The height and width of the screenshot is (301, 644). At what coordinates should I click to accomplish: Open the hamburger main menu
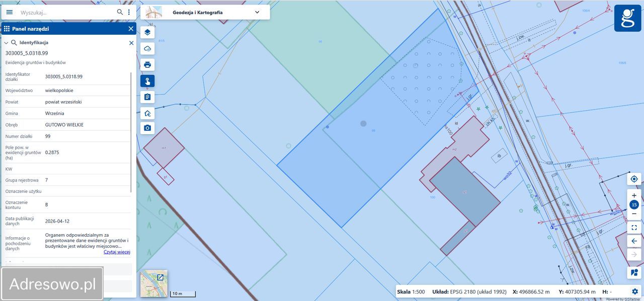click(x=10, y=12)
